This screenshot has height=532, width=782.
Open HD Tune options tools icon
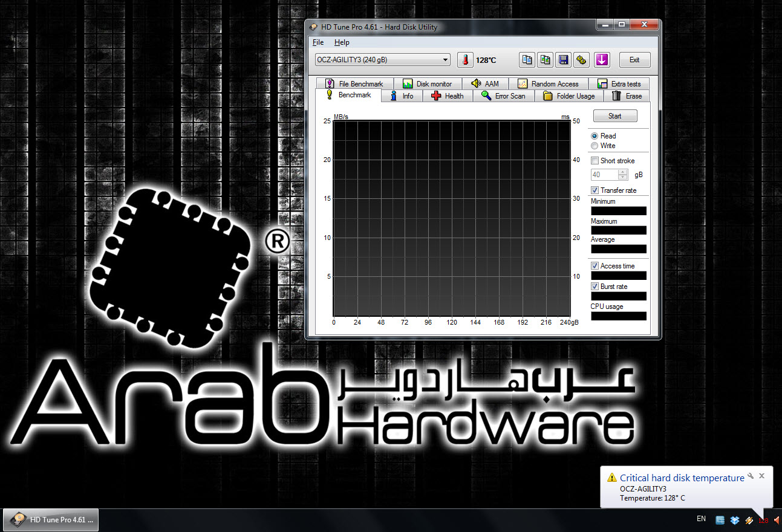click(582, 60)
